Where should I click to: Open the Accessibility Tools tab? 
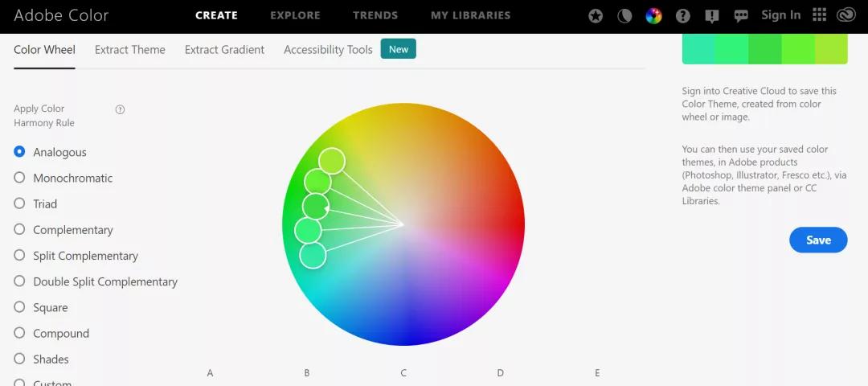coord(328,50)
